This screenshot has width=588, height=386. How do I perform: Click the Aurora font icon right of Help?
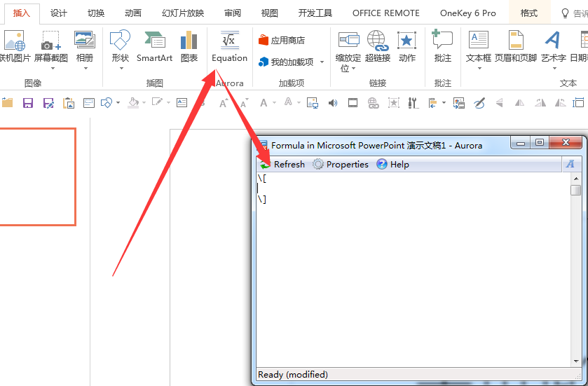click(570, 164)
